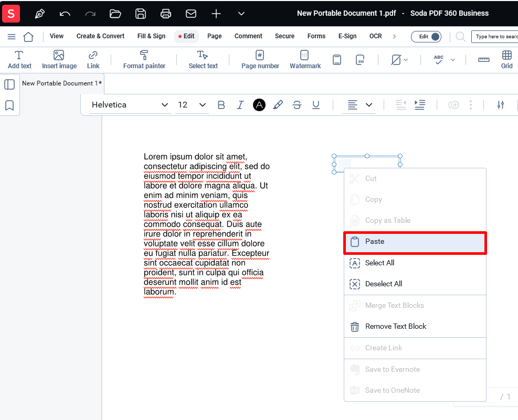Open the E-Sign tab
This screenshot has height=420, width=518.
347,36
